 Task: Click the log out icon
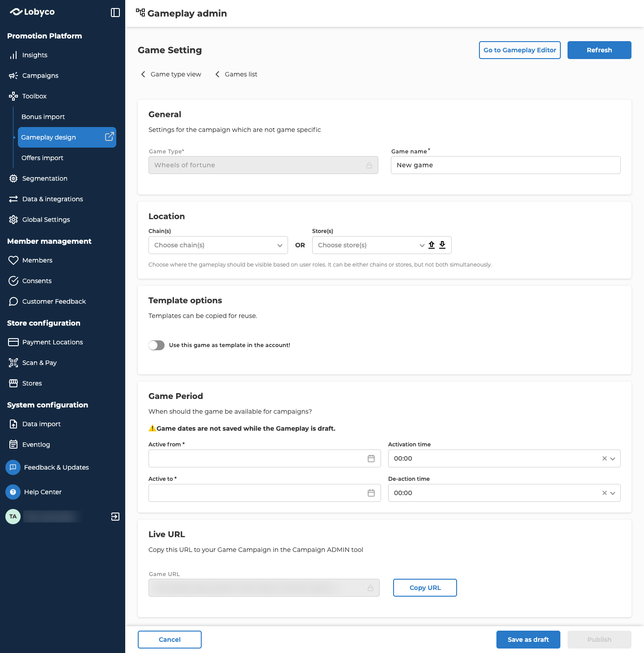click(115, 517)
